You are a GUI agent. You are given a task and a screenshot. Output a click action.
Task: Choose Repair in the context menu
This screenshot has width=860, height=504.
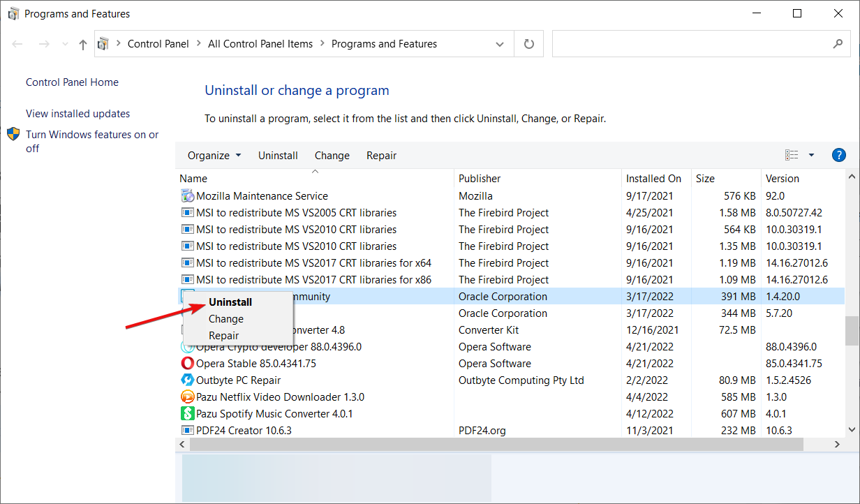(223, 336)
